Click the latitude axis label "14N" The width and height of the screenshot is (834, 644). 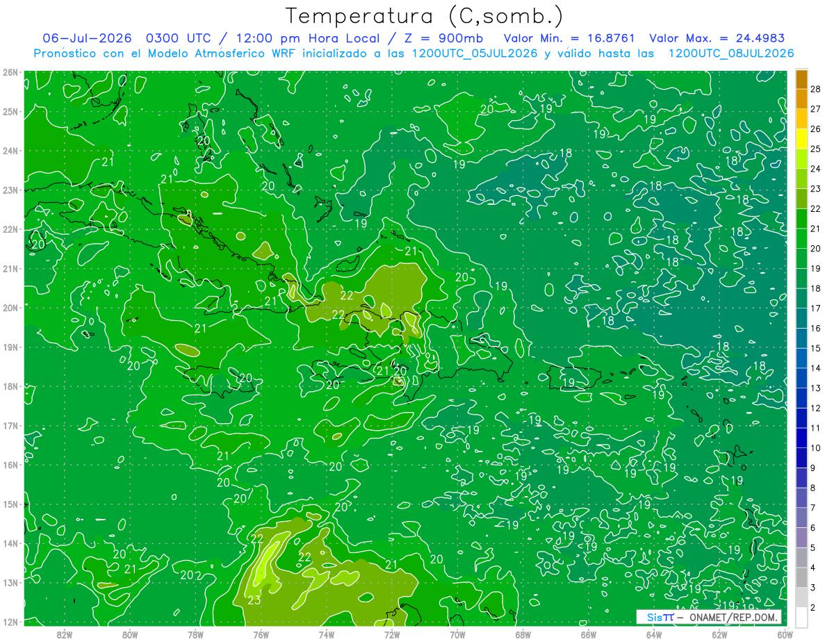point(10,543)
